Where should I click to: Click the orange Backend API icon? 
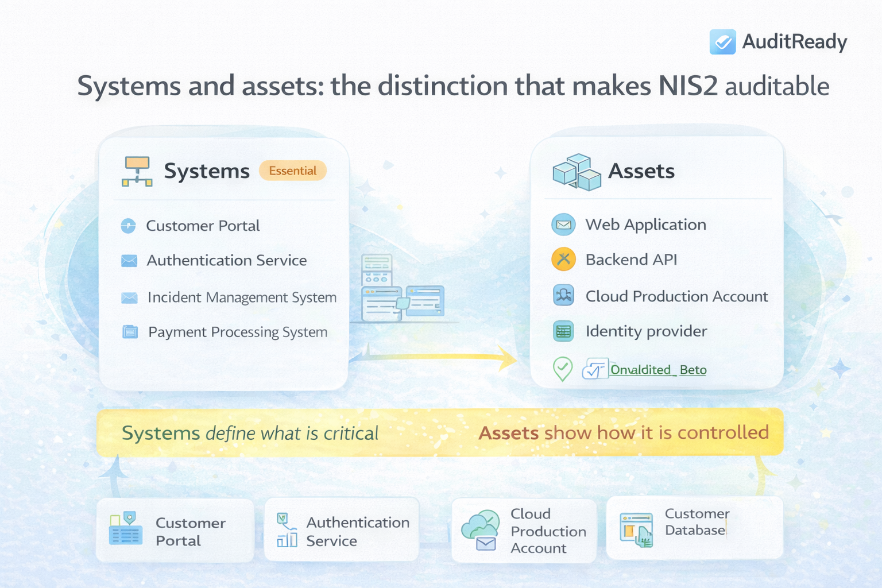(563, 260)
